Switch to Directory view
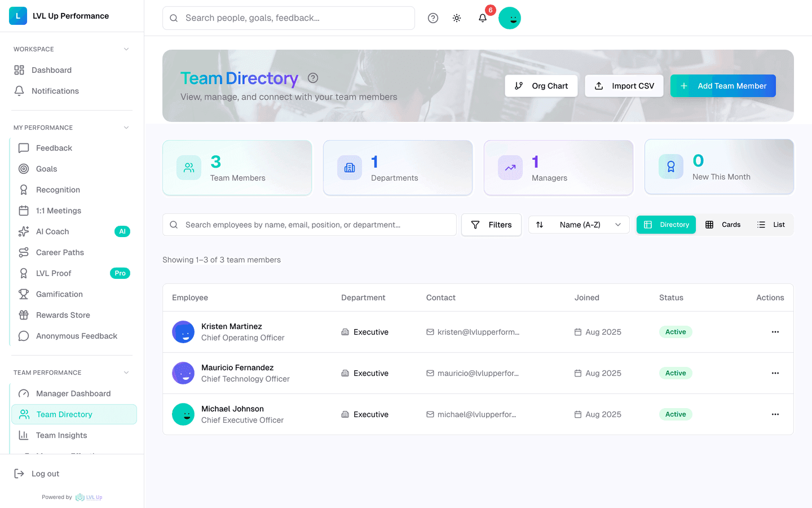The width and height of the screenshot is (812, 508). [x=666, y=225]
